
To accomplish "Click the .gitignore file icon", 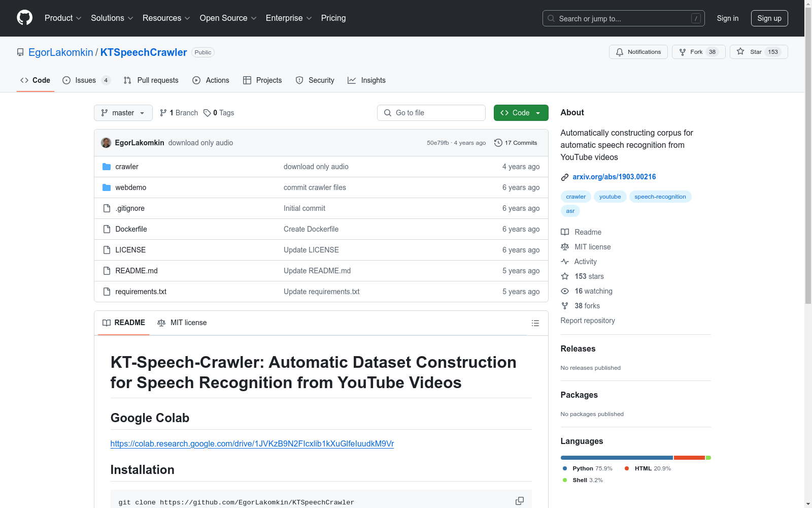I will [x=107, y=208].
